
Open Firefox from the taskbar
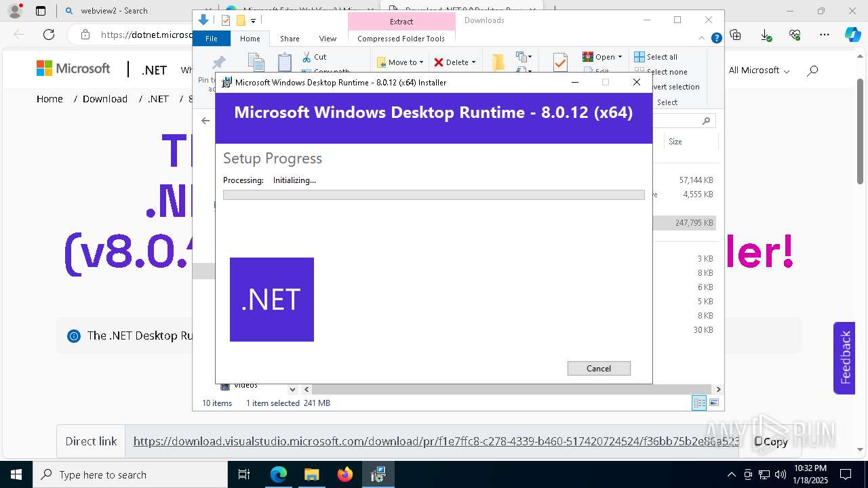345,474
